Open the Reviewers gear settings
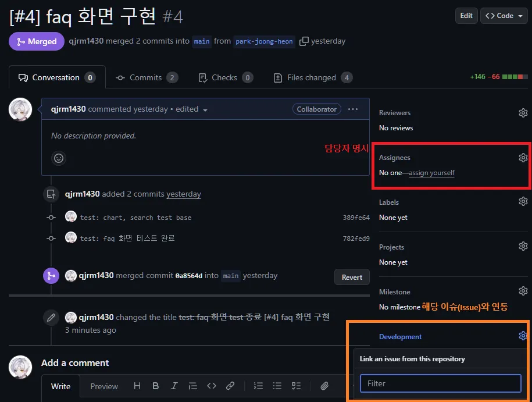This screenshot has width=532, height=402. (x=523, y=113)
